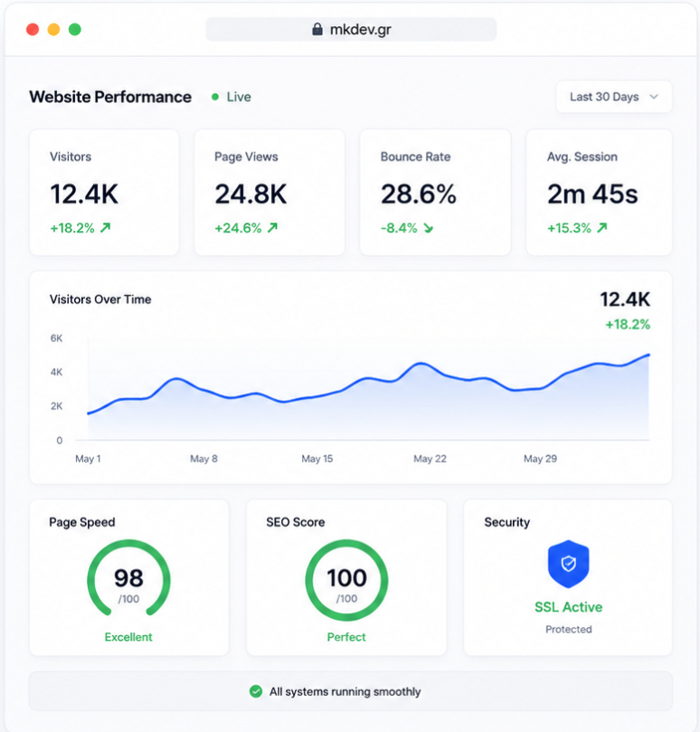Click the May 15 chart axis label
700x732 pixels.
(317, 459)
